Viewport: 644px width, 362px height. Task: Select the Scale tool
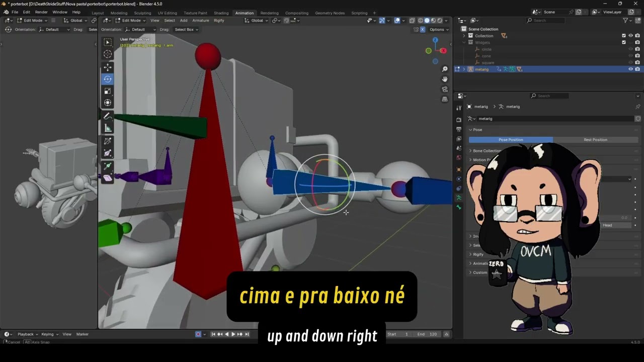click(108, 91)
